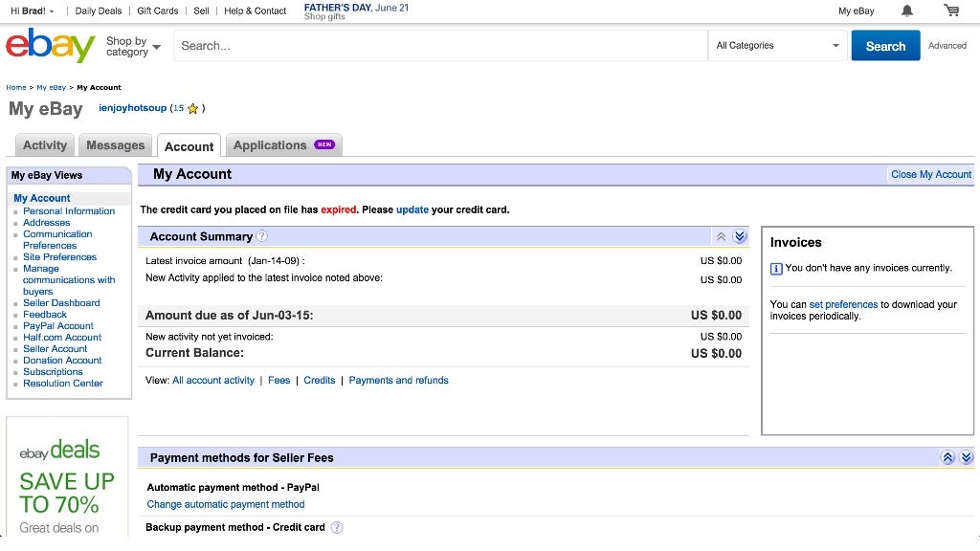
Task: Expand the Payment methods section with down arrows
Action: (x=966, y=457)
